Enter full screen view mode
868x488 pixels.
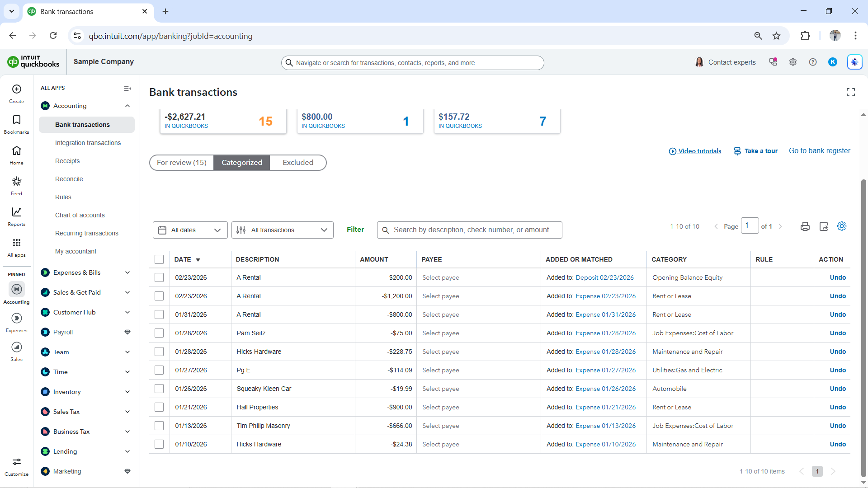850,92
